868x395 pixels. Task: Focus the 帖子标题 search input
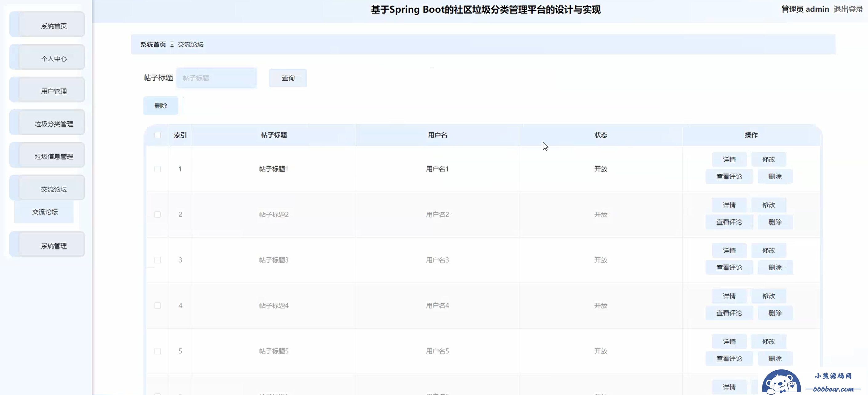(x=217, y=78)
